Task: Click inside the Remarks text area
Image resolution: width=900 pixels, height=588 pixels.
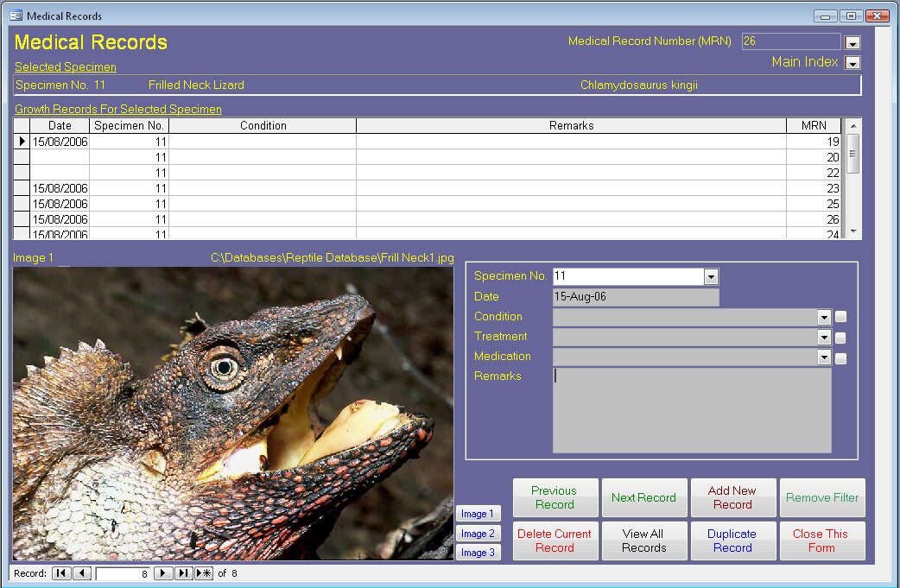Action: tap(692, 411)
